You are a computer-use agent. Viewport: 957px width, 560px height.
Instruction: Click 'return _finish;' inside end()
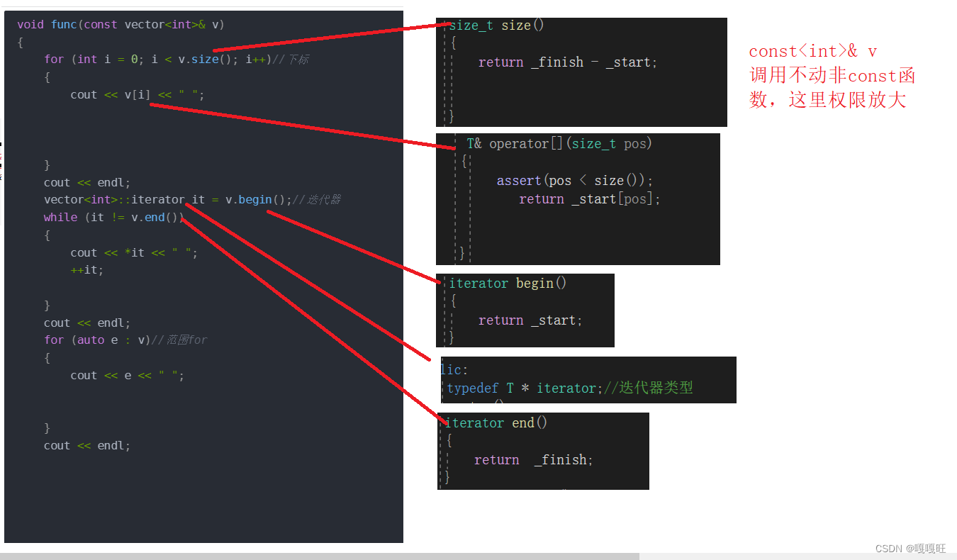(x=534, y=460)
